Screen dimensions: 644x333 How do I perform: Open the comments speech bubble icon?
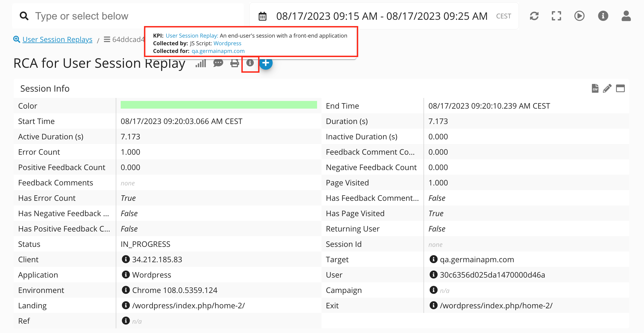click(218, 63)
